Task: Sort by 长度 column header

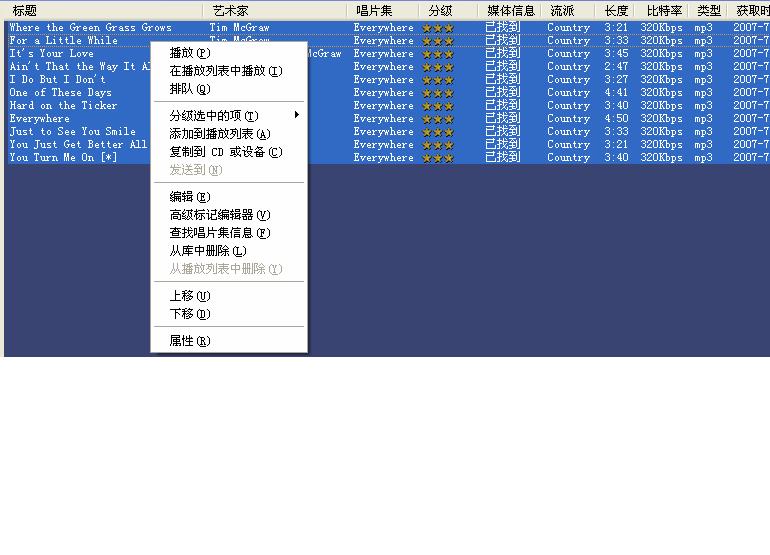Action: (616, 11)
